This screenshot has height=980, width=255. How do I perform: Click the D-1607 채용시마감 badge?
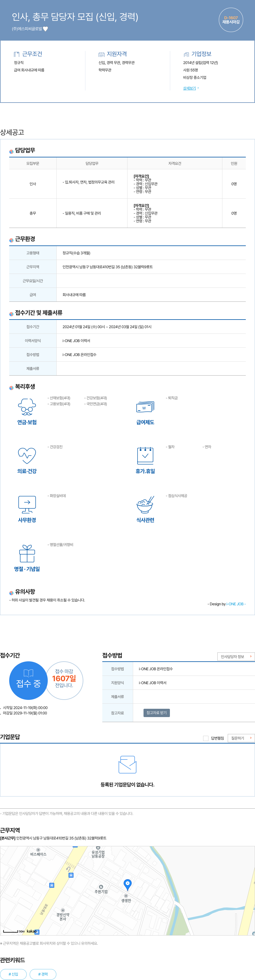(231, 20)
